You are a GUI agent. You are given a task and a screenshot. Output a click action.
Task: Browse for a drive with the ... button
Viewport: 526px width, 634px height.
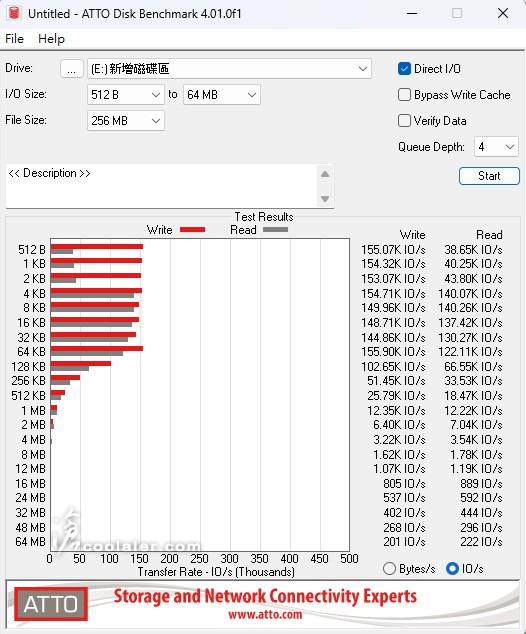[x=72, y=69]
